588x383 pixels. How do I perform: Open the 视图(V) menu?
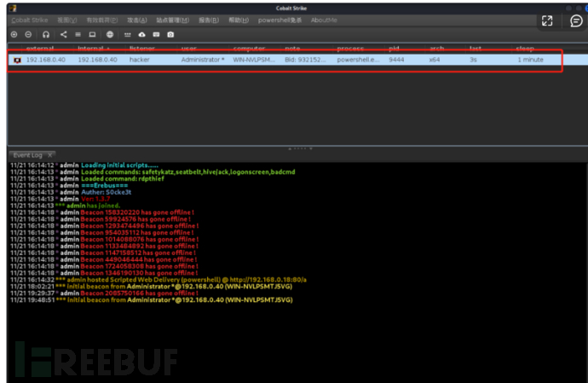coord(67,20)
